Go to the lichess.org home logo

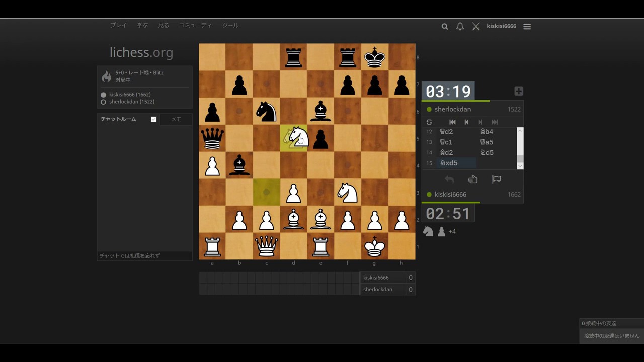141,52
